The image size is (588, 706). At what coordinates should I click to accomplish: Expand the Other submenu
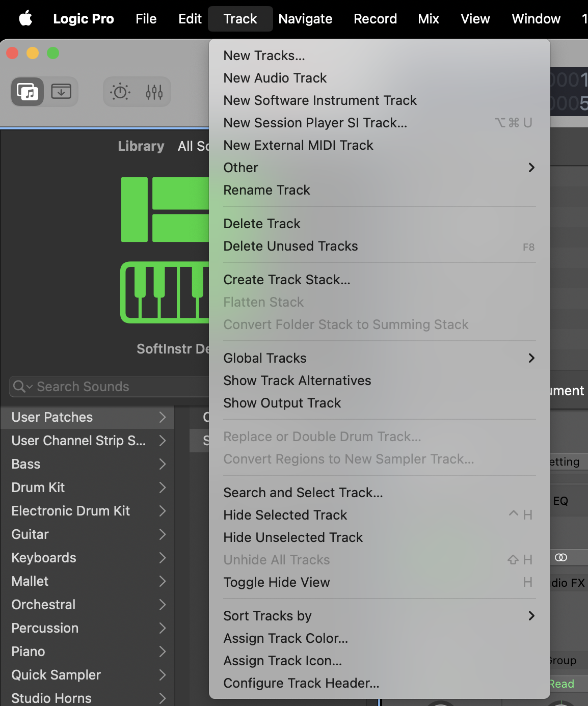[x=379, y=168]
